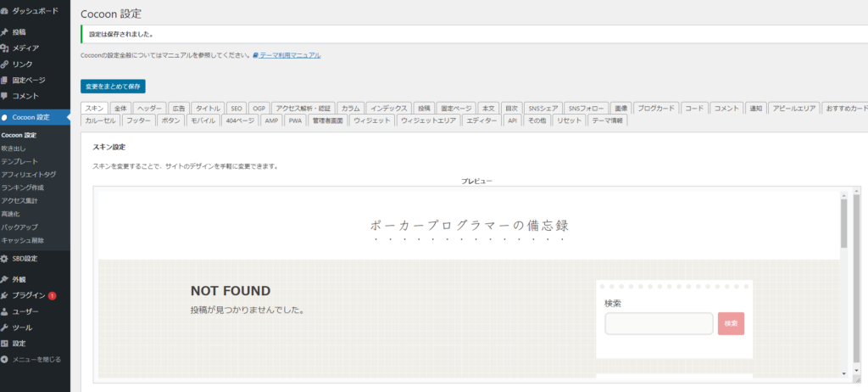Screen dimensions: 868x392
Task: Switch to the ボタン tab
Action: (170, 120)
